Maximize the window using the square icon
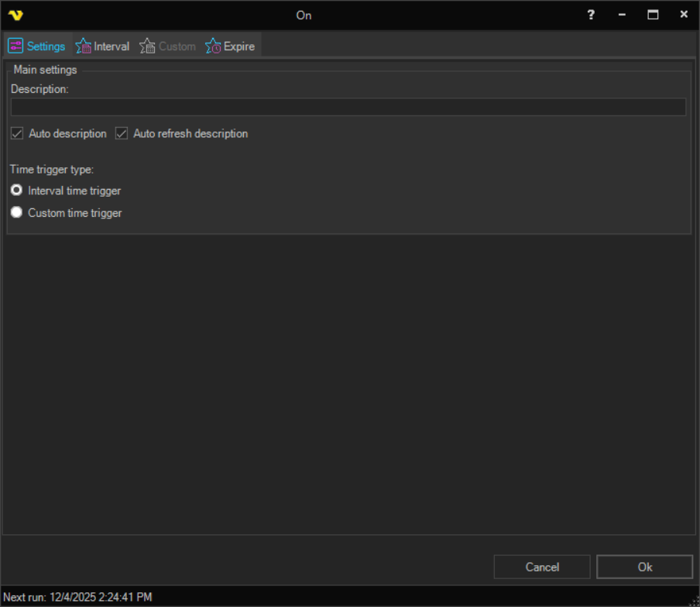Image resolution: width=700 pixels, height=607 pixels. click(653, 15)
